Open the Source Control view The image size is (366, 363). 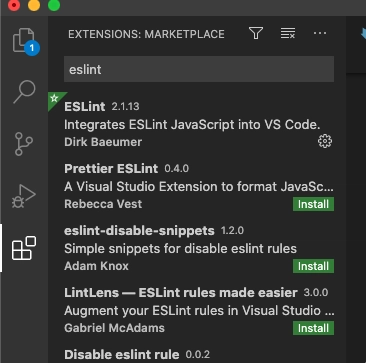pos(24,144)
